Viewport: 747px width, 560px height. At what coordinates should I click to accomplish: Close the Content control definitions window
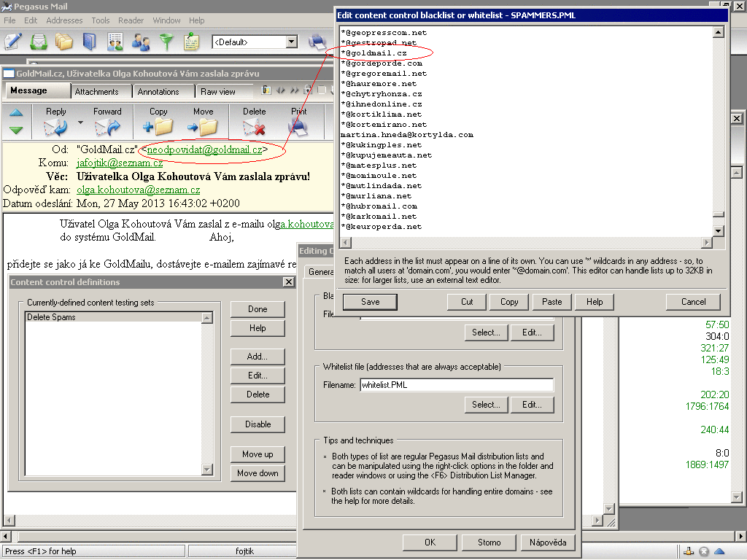pyautogui.click(x=289, y=282)
